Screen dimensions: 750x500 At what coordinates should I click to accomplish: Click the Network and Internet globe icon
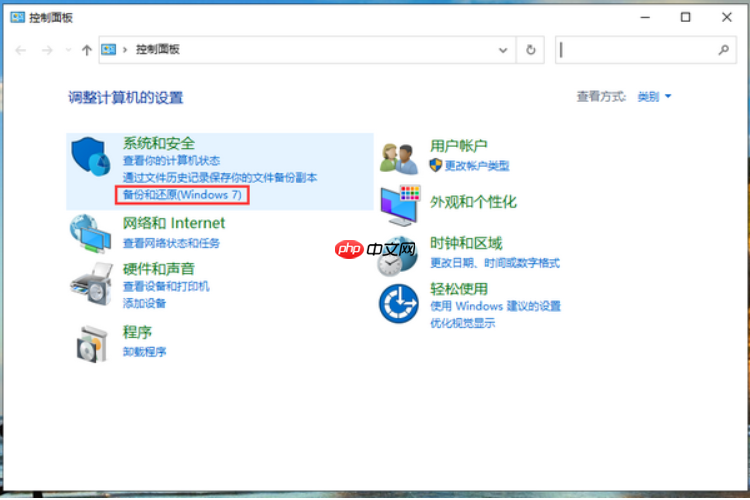[90, 234]
